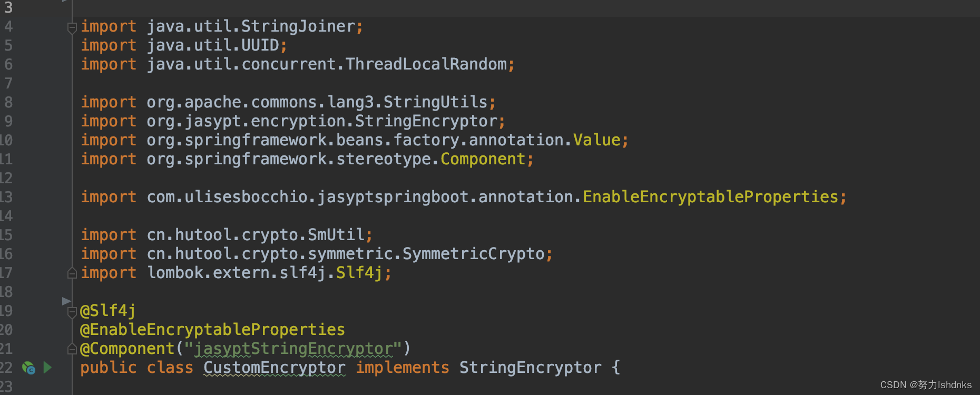Image resolution: width=980 pixels, height=395 pixels.
Task: Collapse imports fold marker at lombok Slf4j line
Action: pos(72,273)
